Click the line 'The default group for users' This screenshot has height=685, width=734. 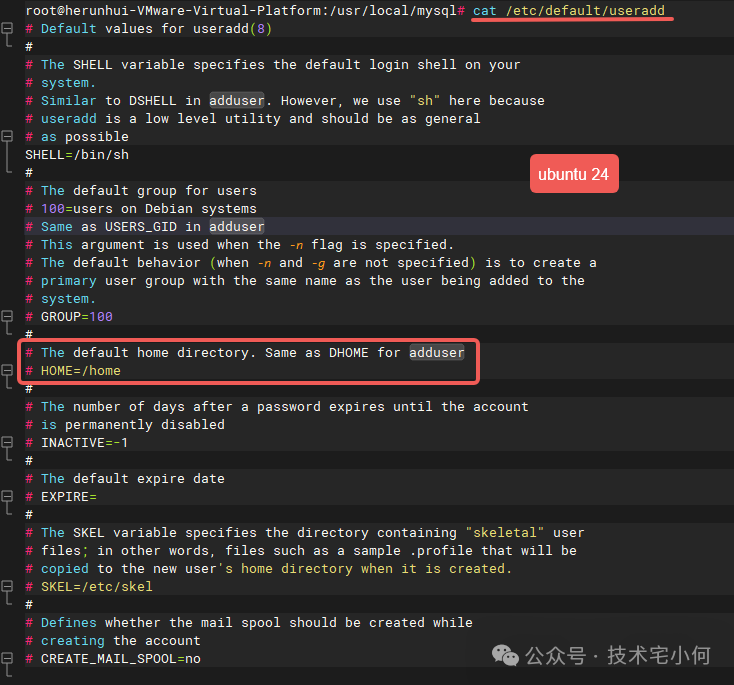coord(141,191)
